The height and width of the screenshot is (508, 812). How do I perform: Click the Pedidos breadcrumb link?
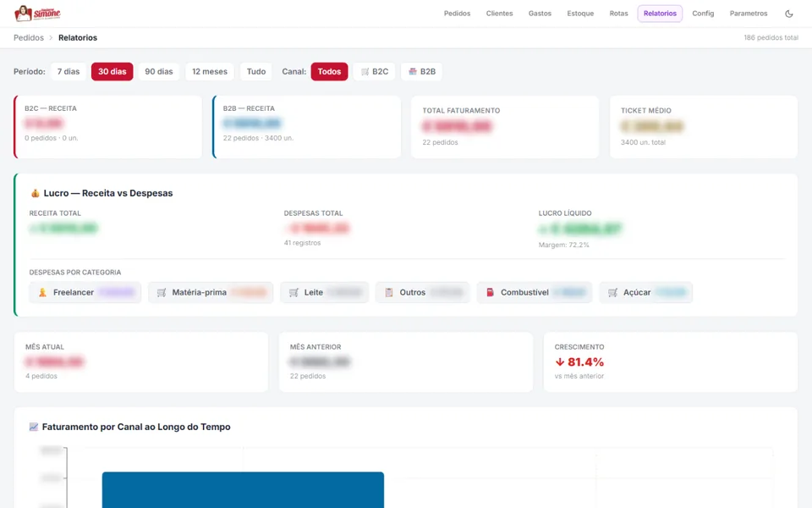click(x=29, y=38)
